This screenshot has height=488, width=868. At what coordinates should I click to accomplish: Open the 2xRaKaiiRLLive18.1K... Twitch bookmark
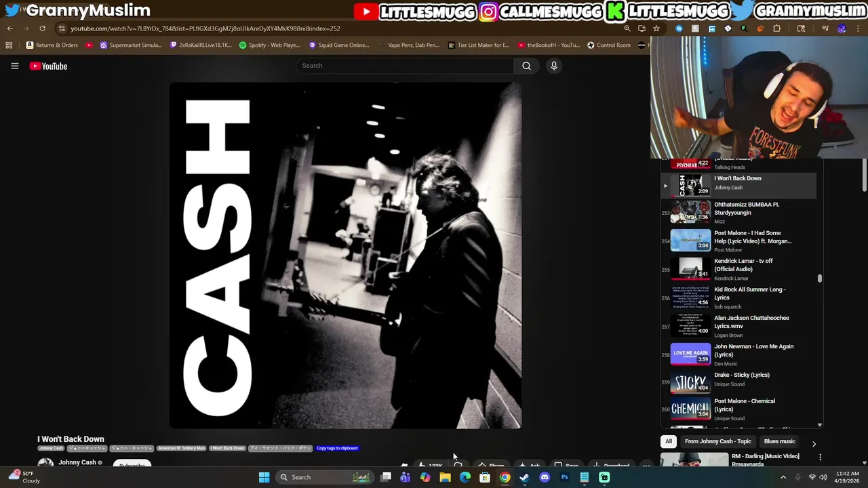point(201,45)
